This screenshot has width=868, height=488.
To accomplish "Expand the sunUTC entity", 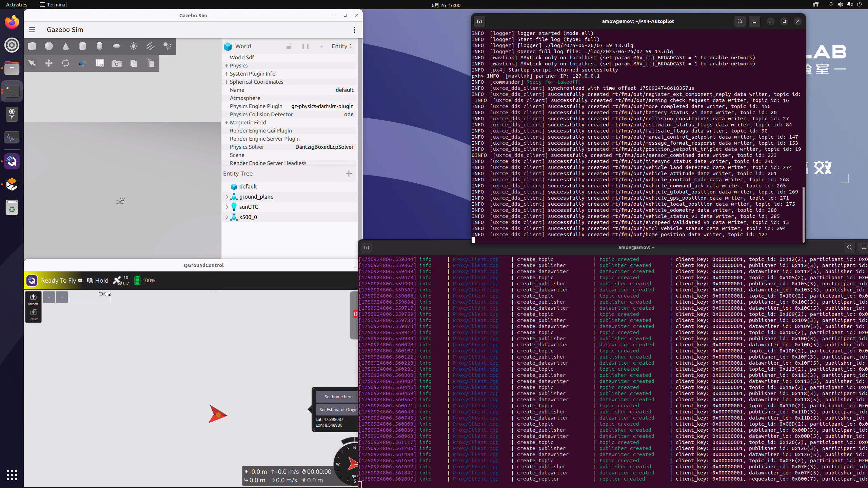I will tap(227, 207).
